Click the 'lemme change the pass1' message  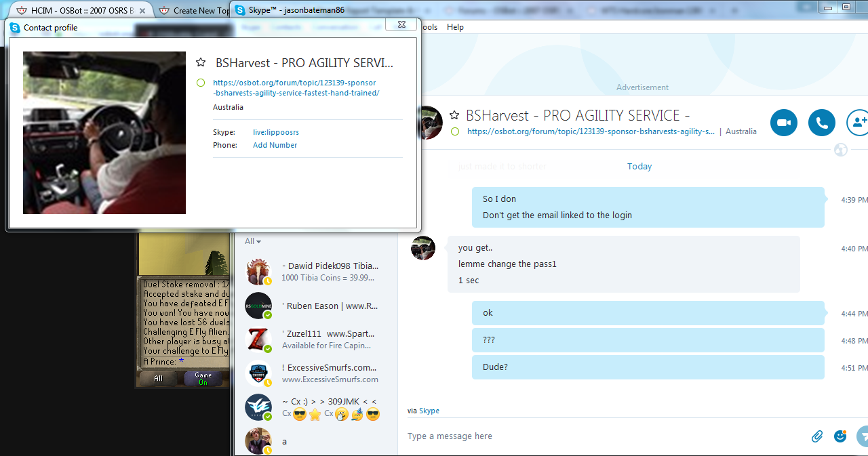click(507, 264)
